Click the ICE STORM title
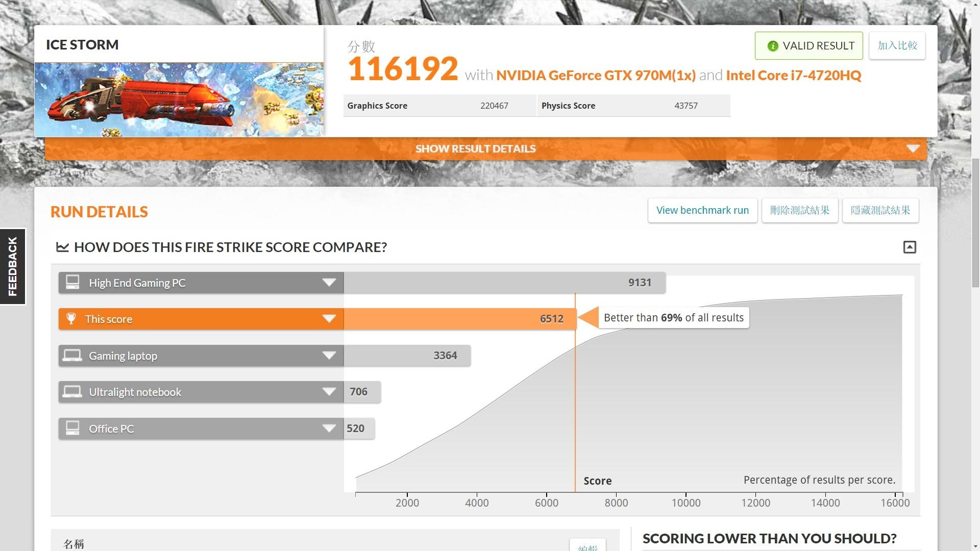The height and width of the screenshot is (551, 980). click(x=82, y=45)
